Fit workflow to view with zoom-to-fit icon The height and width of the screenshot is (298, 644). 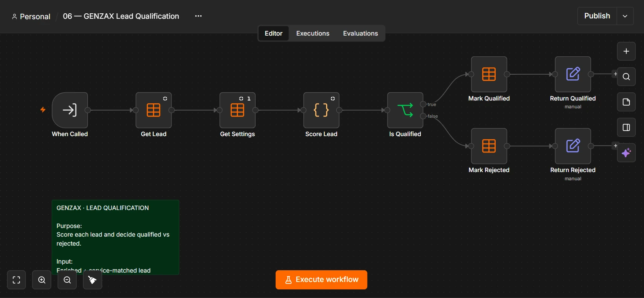16,280
